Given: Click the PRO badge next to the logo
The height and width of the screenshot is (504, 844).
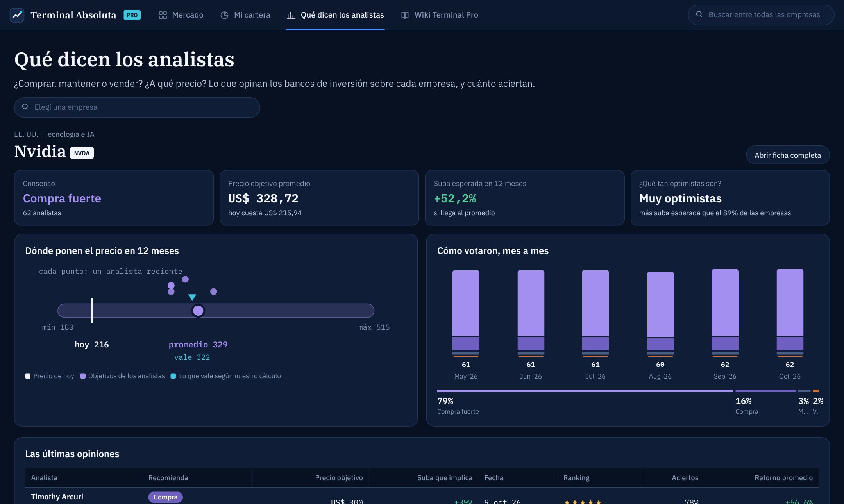Looking at the screenshot, I should (132, 15).
